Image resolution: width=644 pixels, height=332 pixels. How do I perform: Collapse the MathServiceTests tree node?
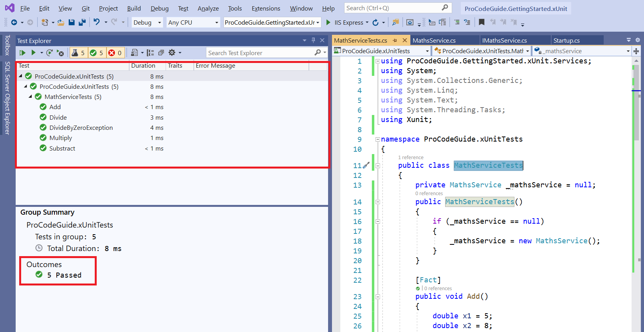click(x=31, y=97)
